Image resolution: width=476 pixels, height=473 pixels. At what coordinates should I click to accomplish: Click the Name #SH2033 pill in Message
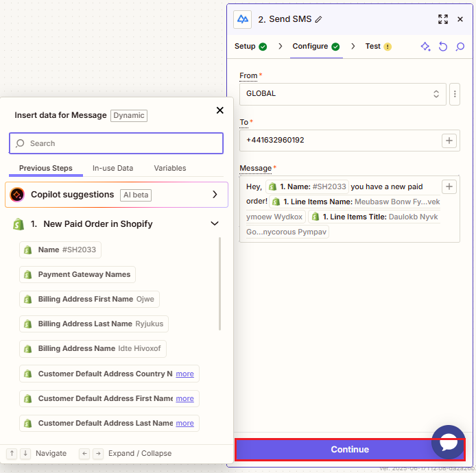307,186
